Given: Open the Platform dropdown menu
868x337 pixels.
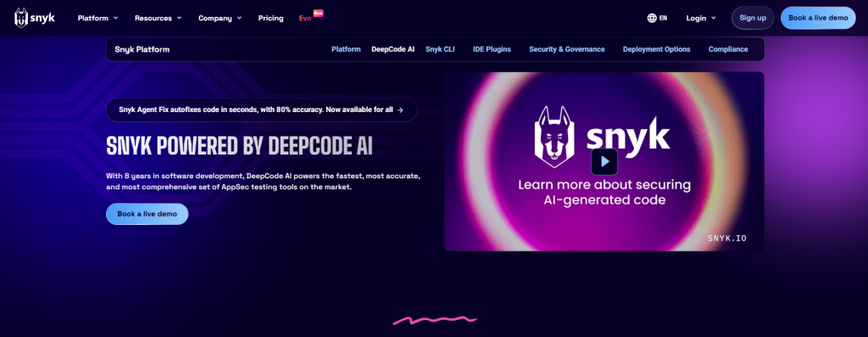Looking at the screenshot, I should pyautogui.click(x=98, y=18).
